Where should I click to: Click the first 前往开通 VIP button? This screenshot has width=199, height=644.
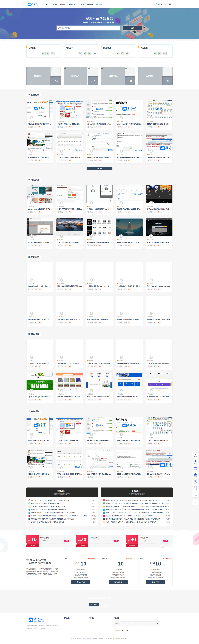[x=81, y=582]
